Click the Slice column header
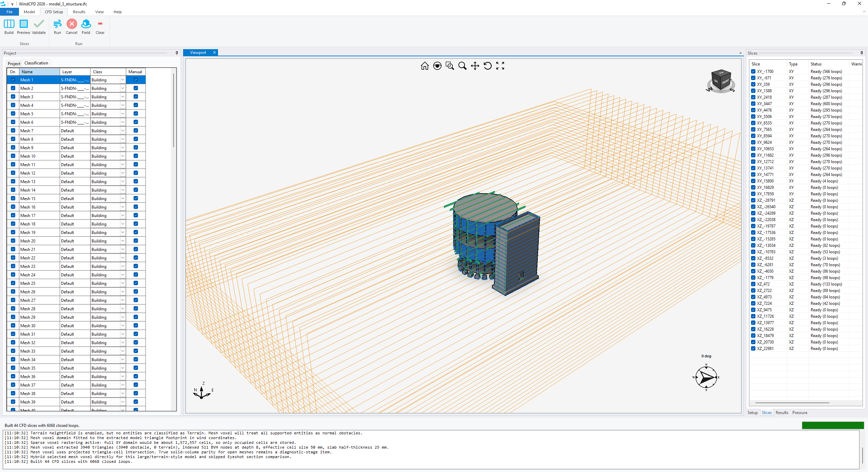This screenshot has width=868, height=472. tap(768, 64)
